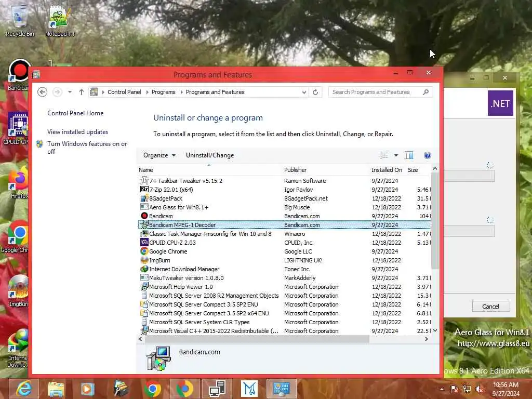
Task: Click the search magnifier icon
Action: point(426,92)
